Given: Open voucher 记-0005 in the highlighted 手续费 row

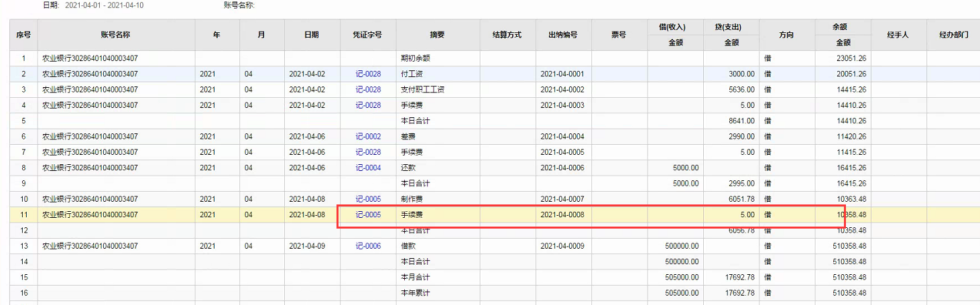Looking at the screenshot, I should 368,215.
